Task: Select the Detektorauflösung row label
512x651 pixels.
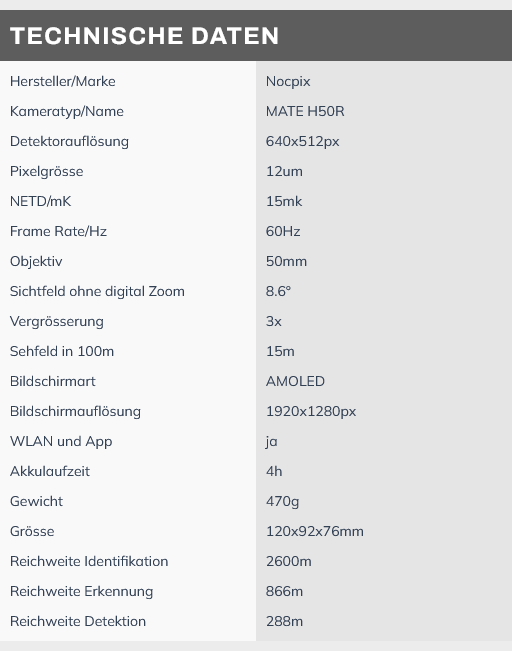Action: pos(69,142)
